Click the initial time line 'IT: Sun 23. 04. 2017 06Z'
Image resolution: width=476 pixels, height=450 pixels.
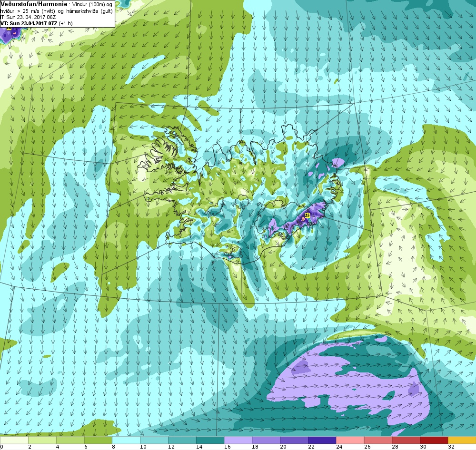[x=28, y=17]
